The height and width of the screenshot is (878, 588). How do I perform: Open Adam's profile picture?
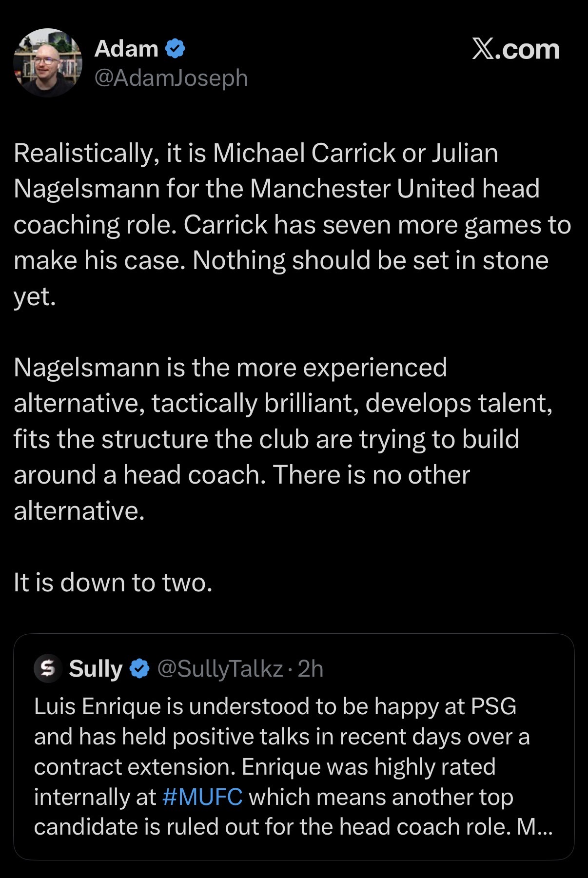coord(48,63)
